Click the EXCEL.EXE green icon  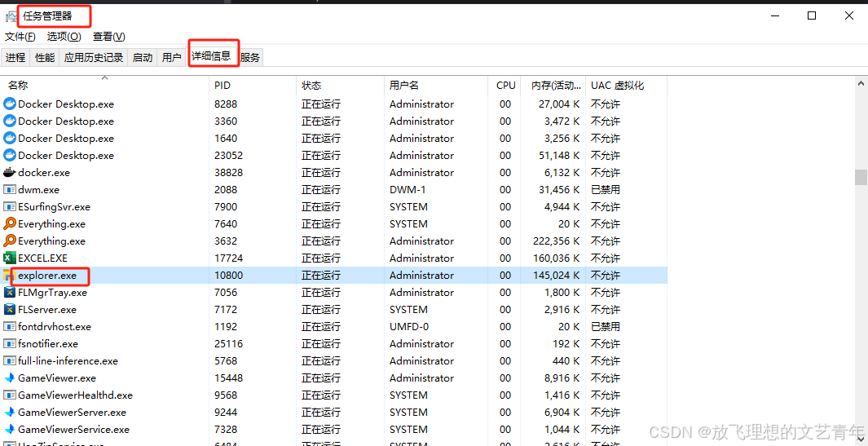10,258
